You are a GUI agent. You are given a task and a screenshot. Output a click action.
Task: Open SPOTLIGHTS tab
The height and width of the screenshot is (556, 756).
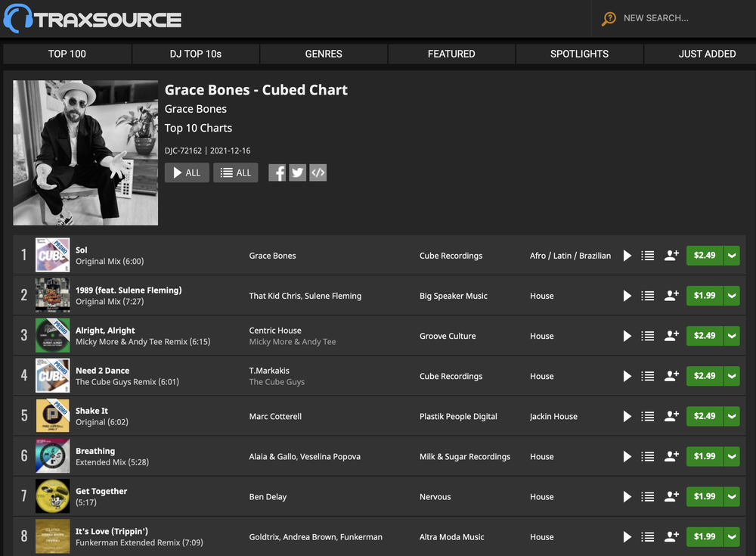[x=580, y=54]
